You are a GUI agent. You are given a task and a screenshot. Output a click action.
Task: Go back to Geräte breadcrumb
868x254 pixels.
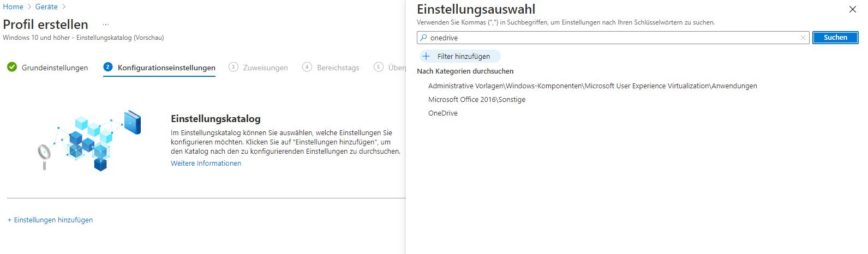click(x=46, y=7)
